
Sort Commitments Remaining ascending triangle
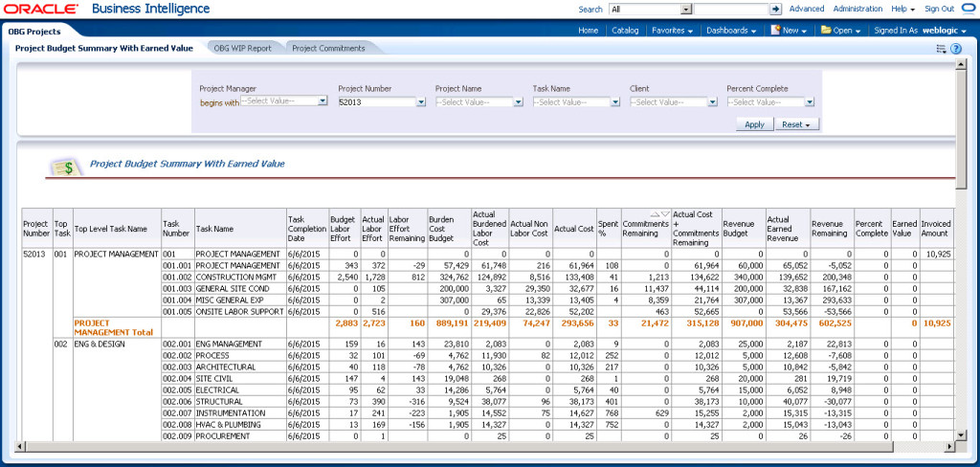coord(655,213)
